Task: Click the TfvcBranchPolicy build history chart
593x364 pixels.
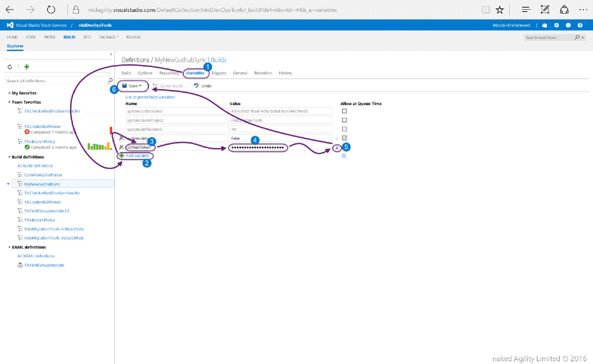Action: pos(100,146)
